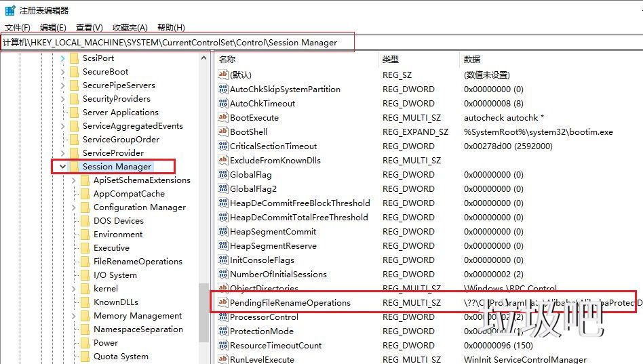The image size is (643, 364).
Task: Click the Registry Editor app icon in title bar
Action: [x=10, y=10]
